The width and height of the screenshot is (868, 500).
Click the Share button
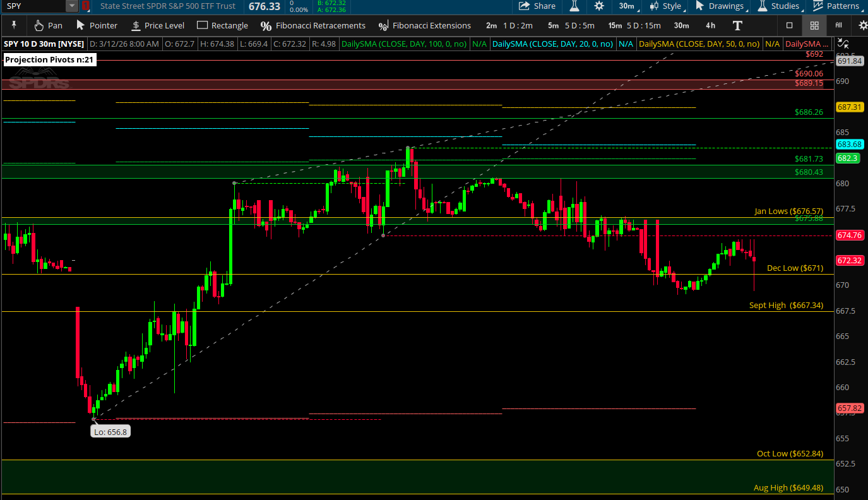537,6
